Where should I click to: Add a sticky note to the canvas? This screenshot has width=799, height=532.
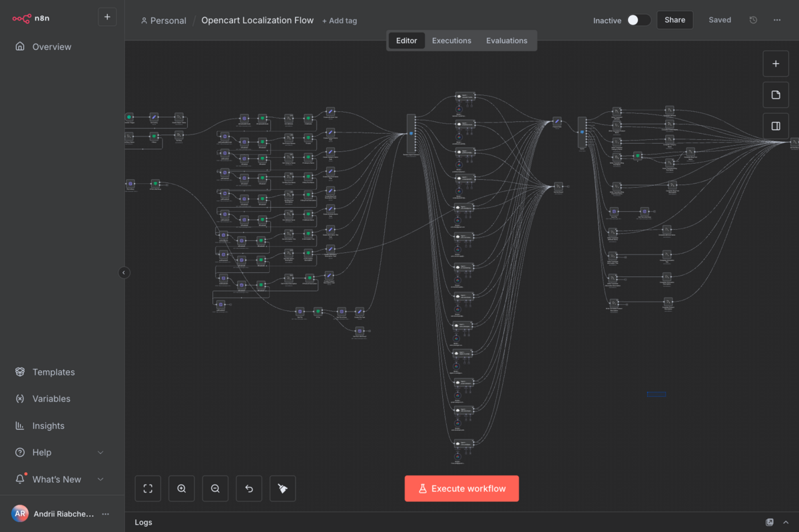pos(776,95)
